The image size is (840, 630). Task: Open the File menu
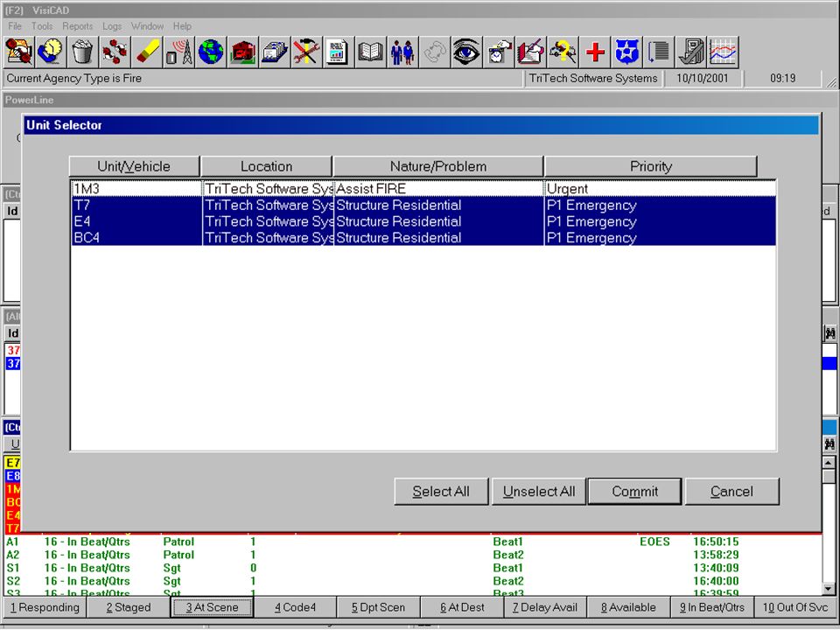coord(15,26)
